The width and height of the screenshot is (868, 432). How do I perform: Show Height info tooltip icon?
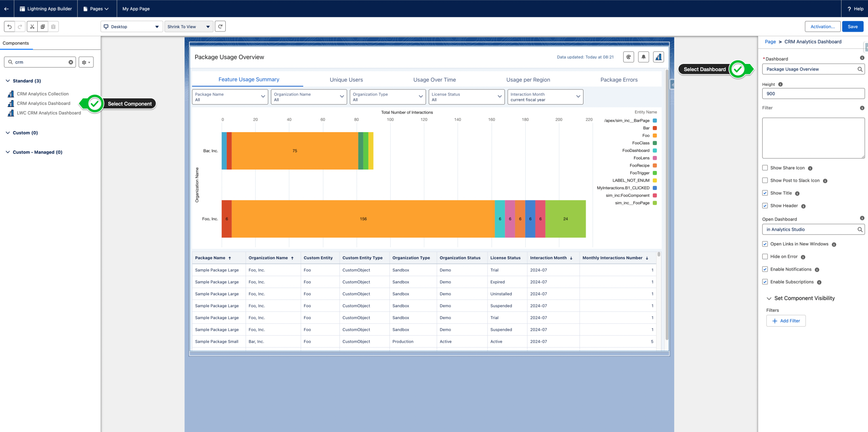click(780, 84)
